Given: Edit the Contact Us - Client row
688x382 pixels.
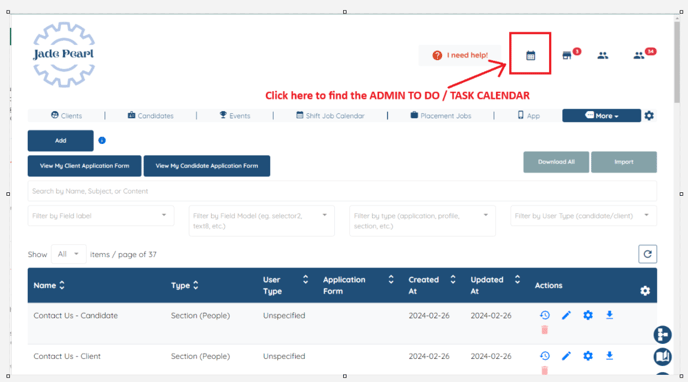Looking at the screenshot, I should 566,356.
